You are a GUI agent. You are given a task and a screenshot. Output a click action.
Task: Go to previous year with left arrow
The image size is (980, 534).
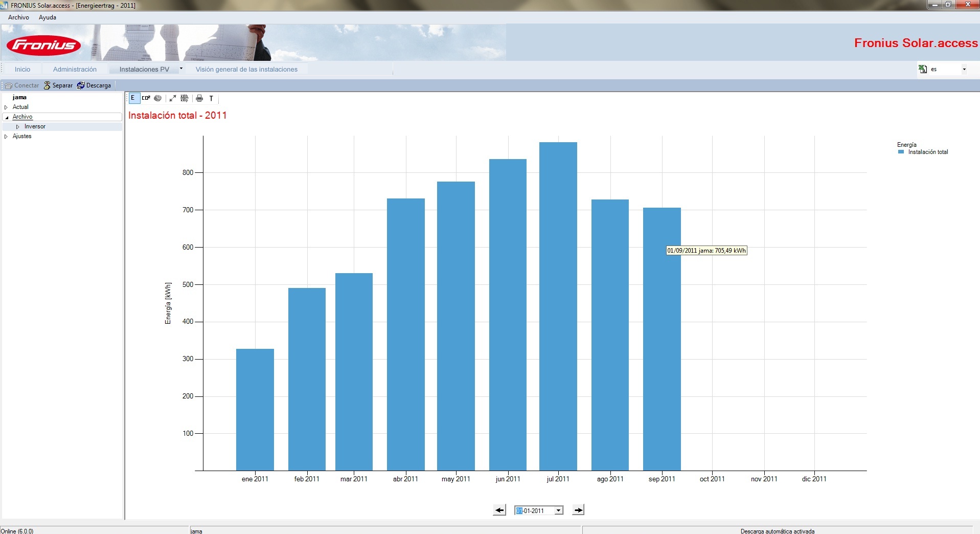point(499,510)
